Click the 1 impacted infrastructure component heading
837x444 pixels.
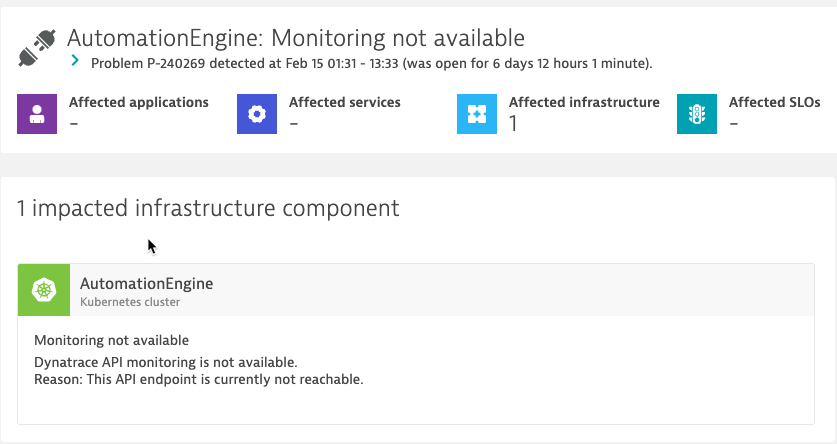(x=208, y=208)
